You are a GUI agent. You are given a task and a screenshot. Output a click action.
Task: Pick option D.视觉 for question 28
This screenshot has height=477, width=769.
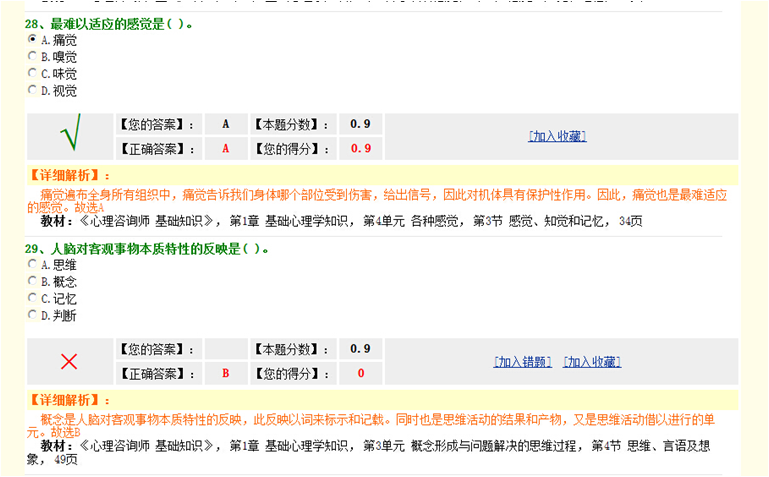click(x=33, y=90)
